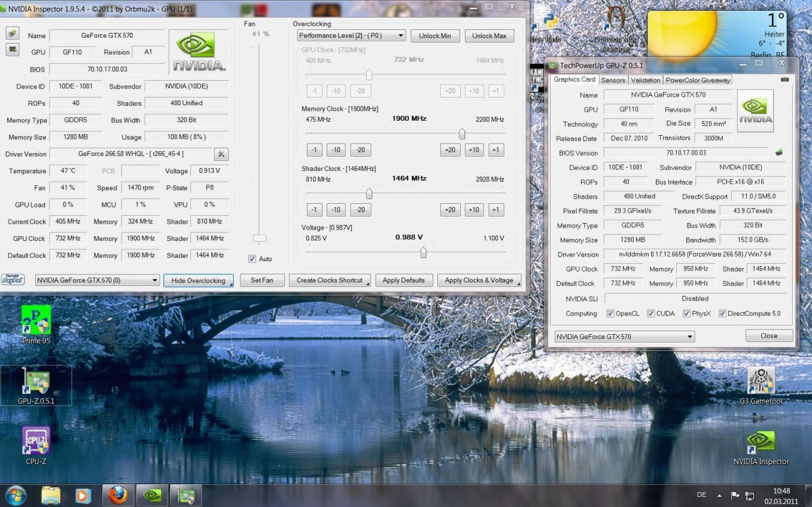
Task: Click the Memory Clock slider handle
Action: pyautogui.click(x=462, y=133)
